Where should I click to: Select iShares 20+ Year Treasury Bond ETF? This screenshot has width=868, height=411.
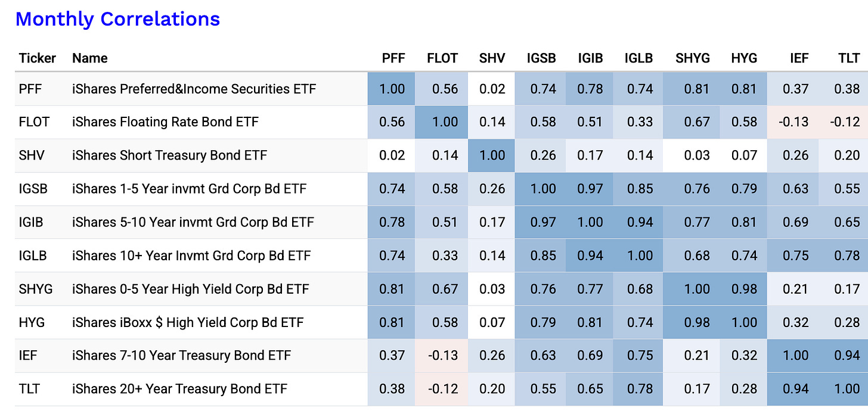pyautogui.click(x=179, y=389)
